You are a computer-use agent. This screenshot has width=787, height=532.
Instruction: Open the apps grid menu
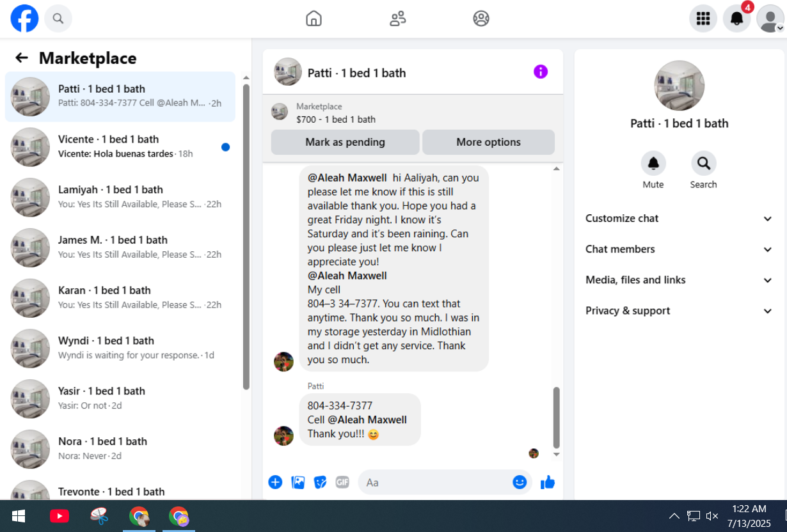[703, 19]
